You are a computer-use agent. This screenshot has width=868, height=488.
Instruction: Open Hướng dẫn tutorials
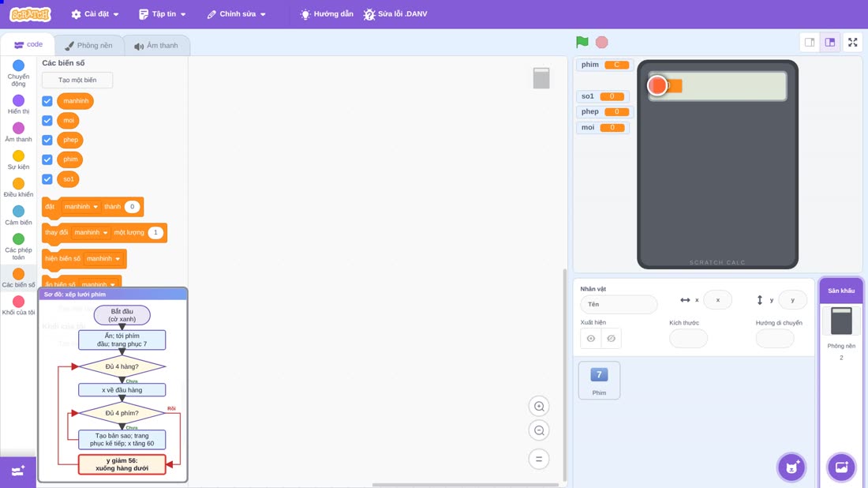point(327,14)
